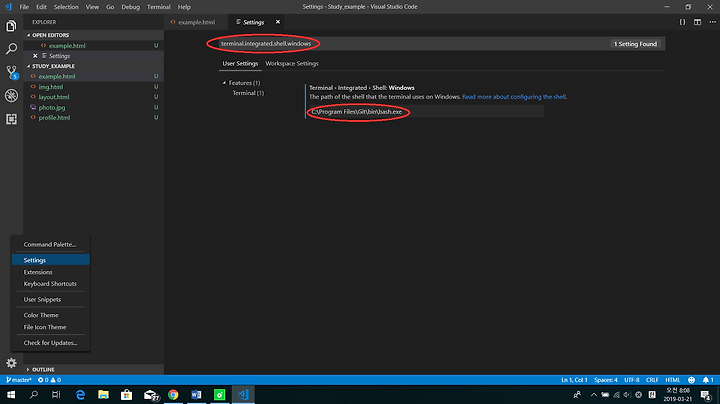Select the User Settings tab

pyautogui.click(x=240, y=63)
